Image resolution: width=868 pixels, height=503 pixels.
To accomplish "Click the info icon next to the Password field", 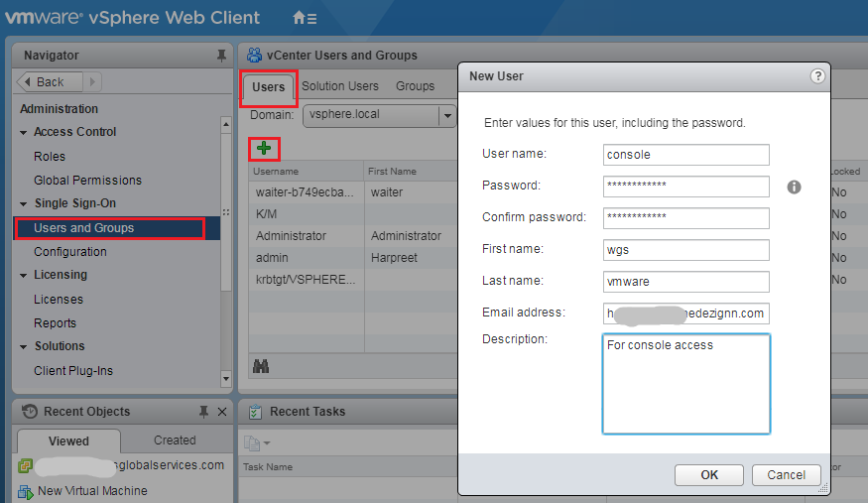I will (794, 187).
